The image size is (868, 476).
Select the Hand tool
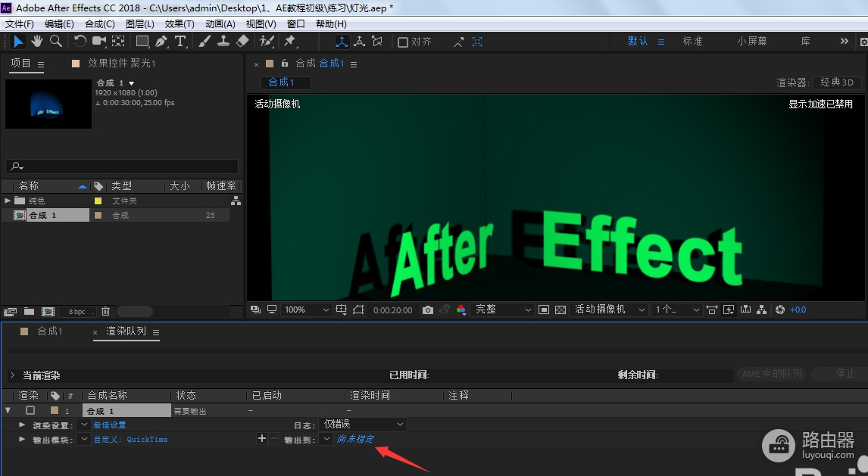point(37,42)
